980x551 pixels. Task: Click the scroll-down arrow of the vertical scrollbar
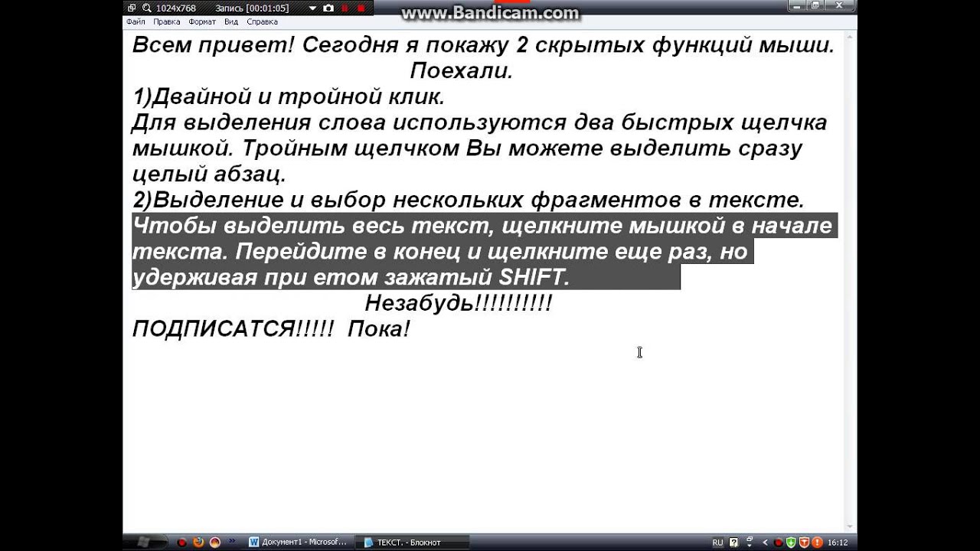850,527
